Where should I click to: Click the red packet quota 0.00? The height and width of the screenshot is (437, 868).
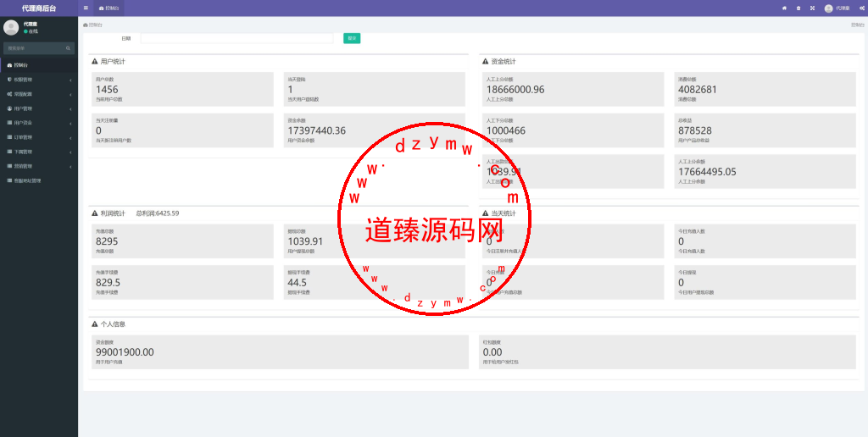pyautogui.click(x=492, y=352)
